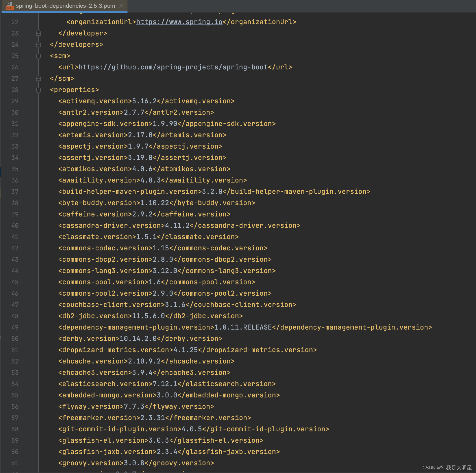Click fold marker at </scm> line 27

[x=39, y=78]
